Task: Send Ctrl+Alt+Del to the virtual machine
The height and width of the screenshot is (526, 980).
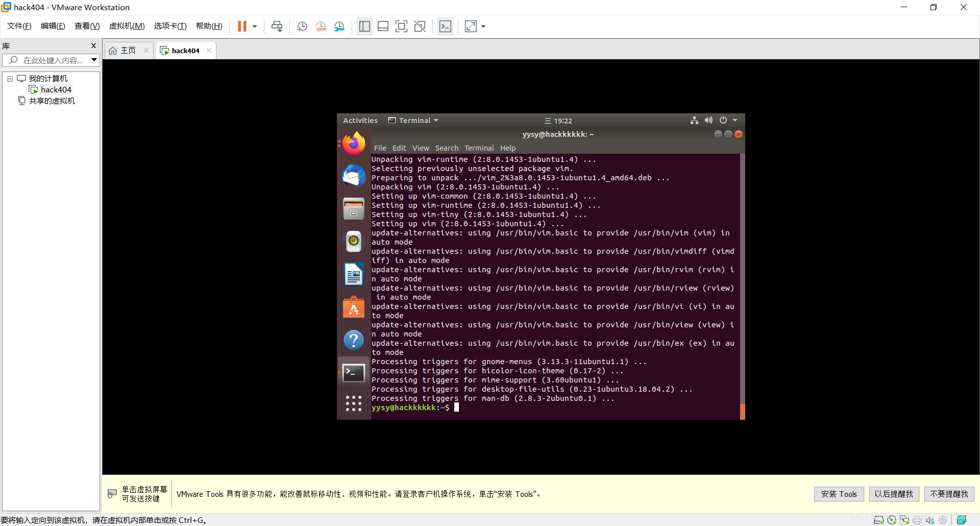Action: [277, 27]
